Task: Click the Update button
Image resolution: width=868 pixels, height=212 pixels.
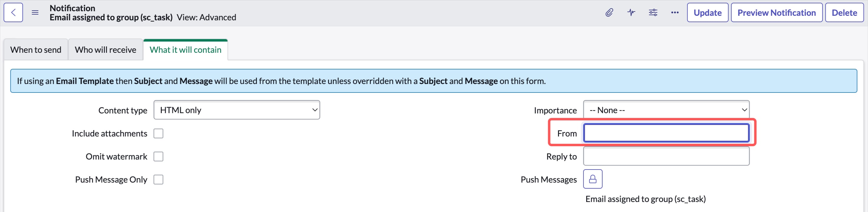Action: [708, 12]
